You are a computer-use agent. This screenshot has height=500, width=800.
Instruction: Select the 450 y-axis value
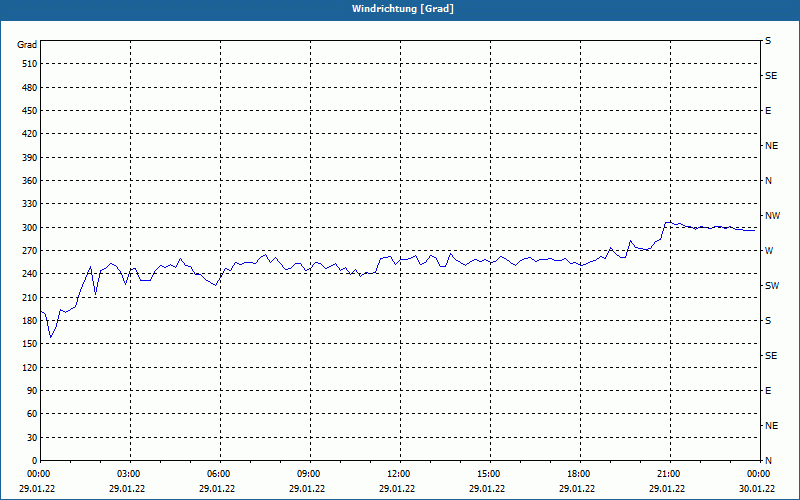[x=29, y=111]
